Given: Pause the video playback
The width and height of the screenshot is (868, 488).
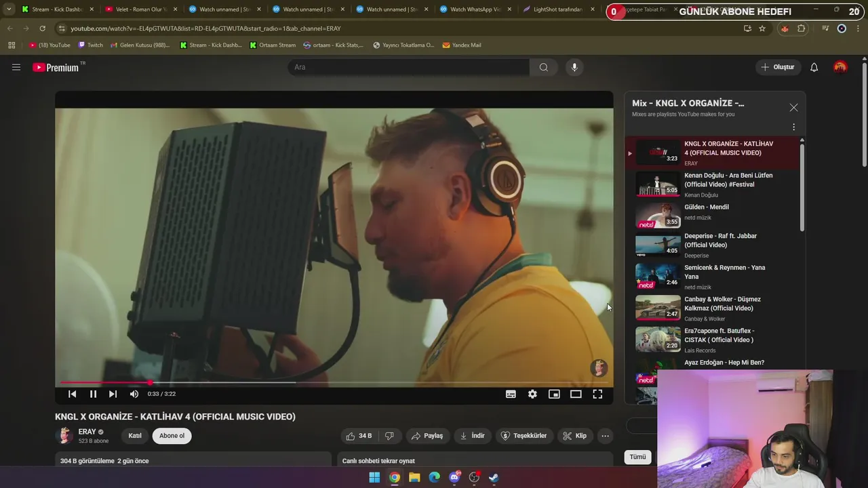Looking at the screenshot, I should [93, 394].
